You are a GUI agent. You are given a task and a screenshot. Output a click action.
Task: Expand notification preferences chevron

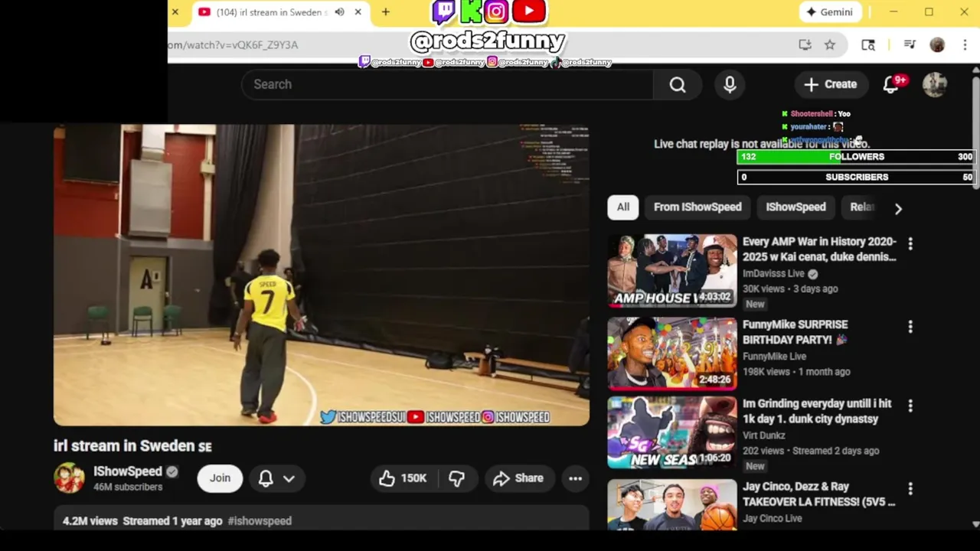289,478
